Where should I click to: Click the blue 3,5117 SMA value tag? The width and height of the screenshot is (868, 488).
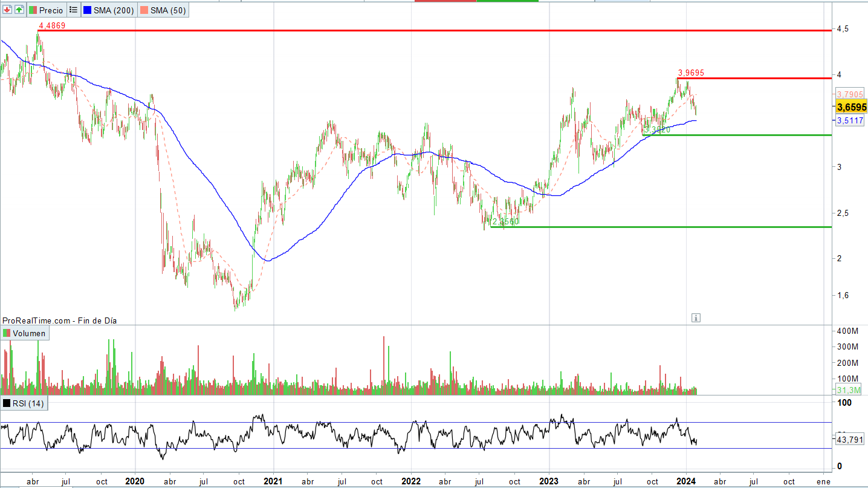[850, 120]
